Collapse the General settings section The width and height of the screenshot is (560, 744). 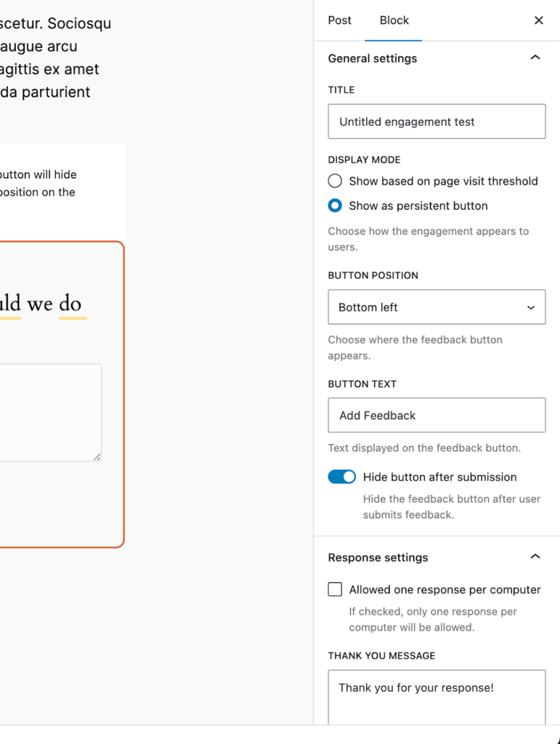tap(535, 58)
